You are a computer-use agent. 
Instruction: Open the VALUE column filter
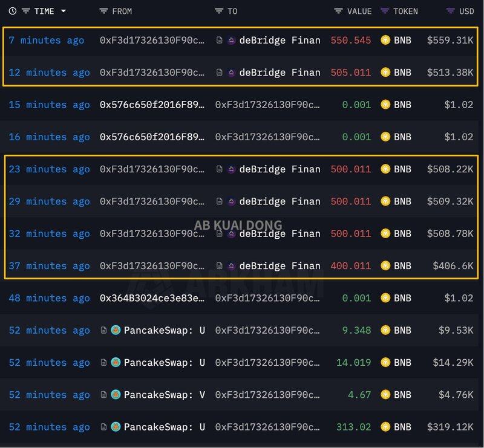[338, 11]
